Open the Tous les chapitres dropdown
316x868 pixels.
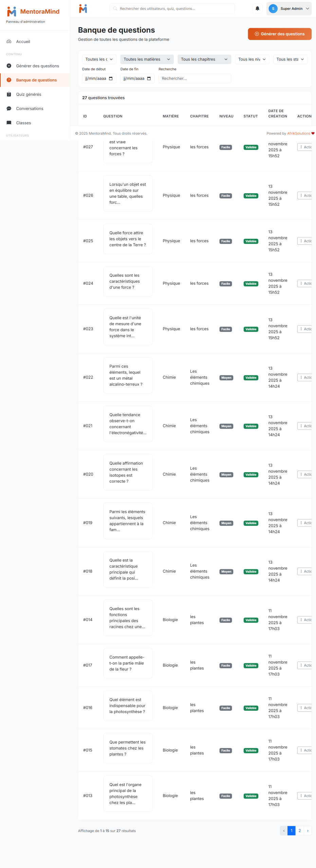(x=204, y=59)
